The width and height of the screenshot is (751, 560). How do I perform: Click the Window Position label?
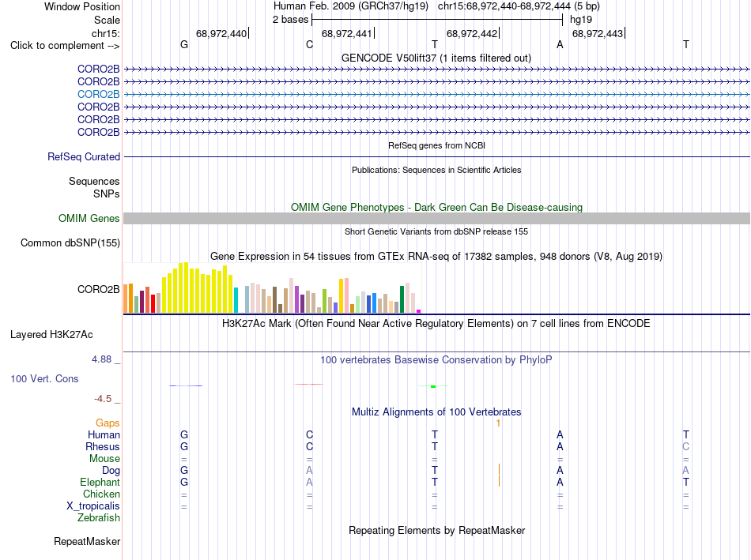pos(82,6)
